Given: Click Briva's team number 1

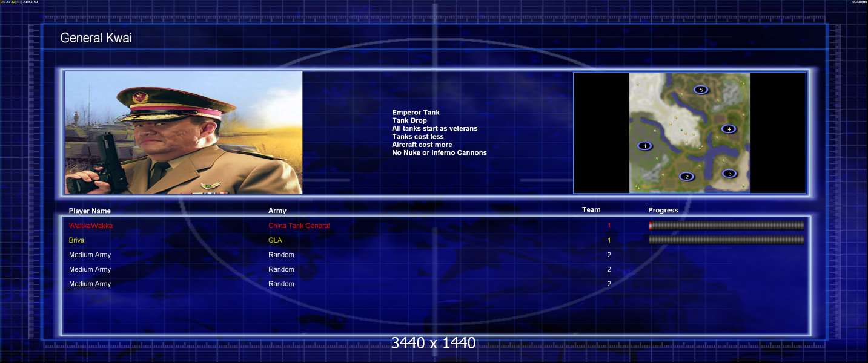Looking at the screenshot, I should (609, 240).
